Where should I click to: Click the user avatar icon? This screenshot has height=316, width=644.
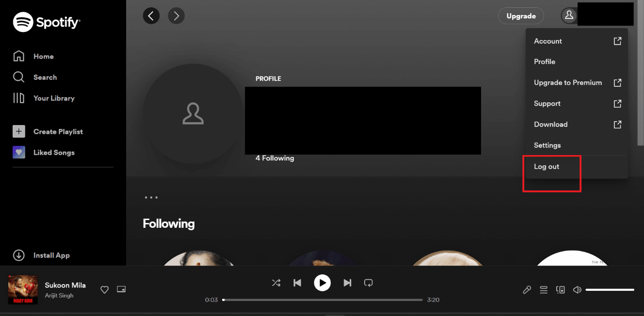click(x=569, y=16)
